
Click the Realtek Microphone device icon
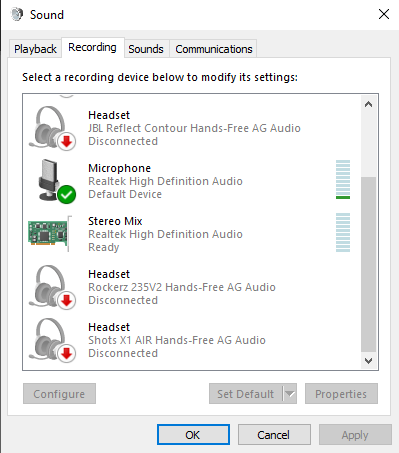click(x=57, y=181)
